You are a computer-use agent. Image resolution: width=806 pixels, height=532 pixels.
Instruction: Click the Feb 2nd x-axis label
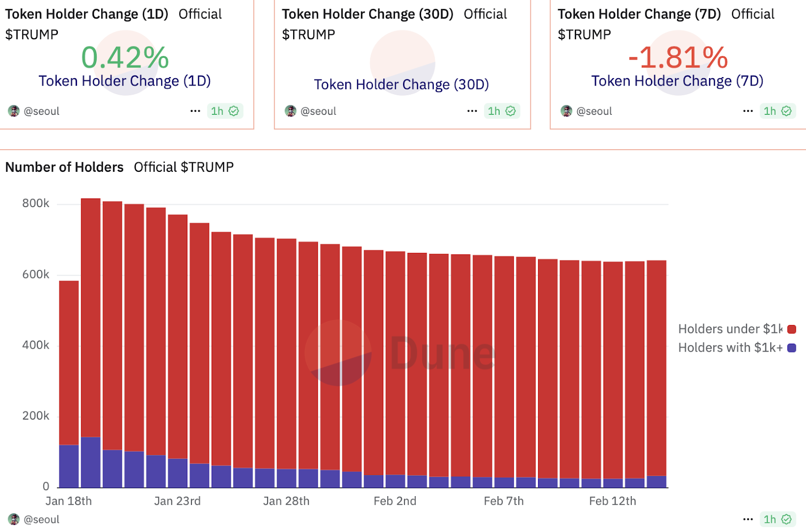[395, 501]
